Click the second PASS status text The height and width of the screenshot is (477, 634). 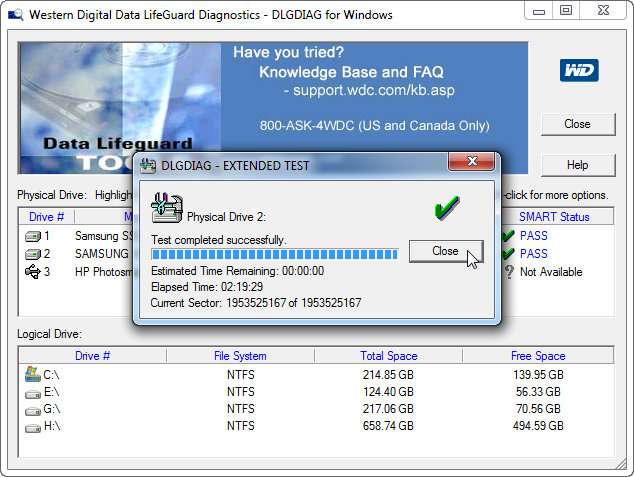[533, 254]
